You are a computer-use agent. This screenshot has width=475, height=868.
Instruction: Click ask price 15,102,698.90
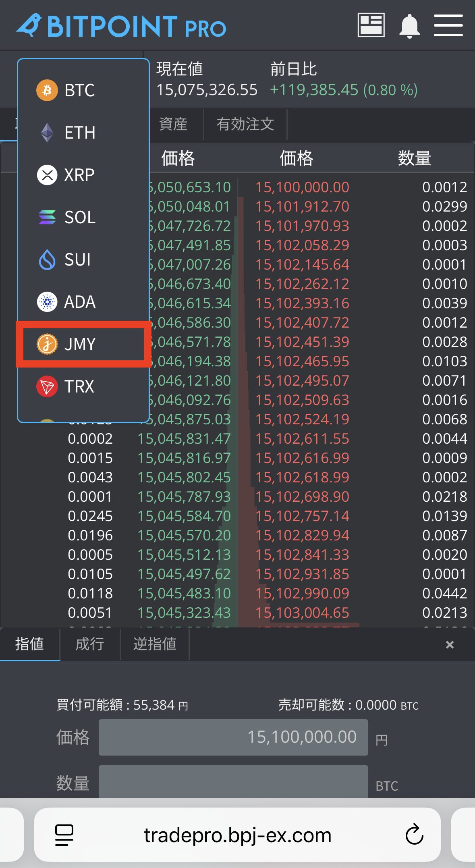pyautogui.click(x=302, y=496)
